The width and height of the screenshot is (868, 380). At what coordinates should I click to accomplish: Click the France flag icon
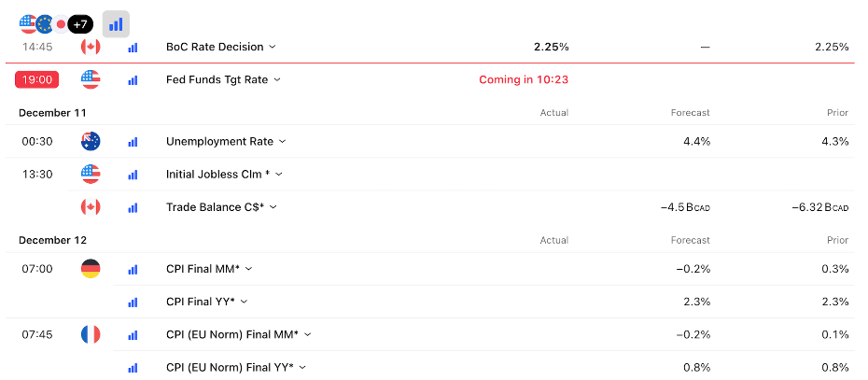pyautogui.click(x=91, y=334)
